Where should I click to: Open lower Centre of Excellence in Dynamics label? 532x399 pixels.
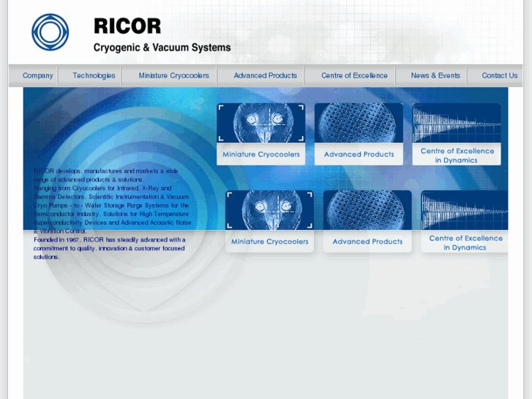(x=465, y=243)
